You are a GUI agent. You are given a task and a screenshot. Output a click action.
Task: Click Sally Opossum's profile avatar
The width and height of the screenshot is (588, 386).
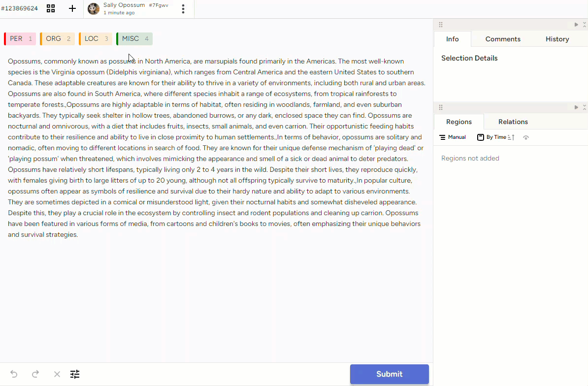(93, 9)
